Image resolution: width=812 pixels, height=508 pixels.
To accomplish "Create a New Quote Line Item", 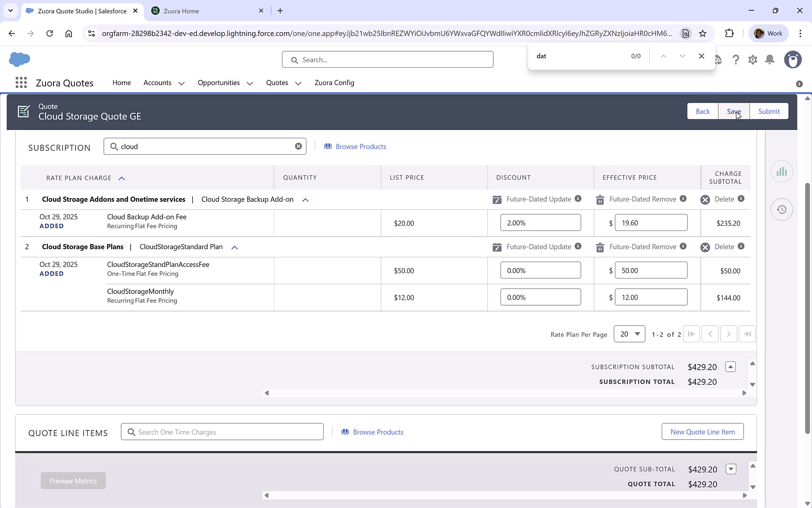I will 703,431.
